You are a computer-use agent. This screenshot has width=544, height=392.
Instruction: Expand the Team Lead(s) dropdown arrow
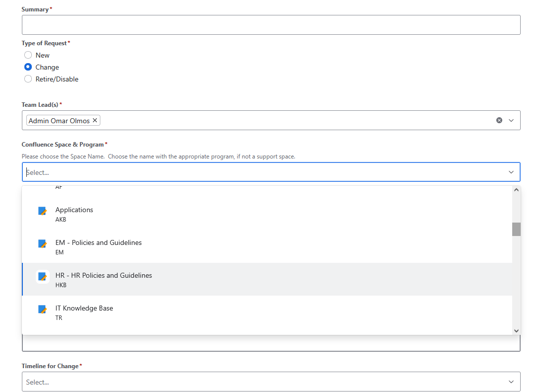[511, 120]
